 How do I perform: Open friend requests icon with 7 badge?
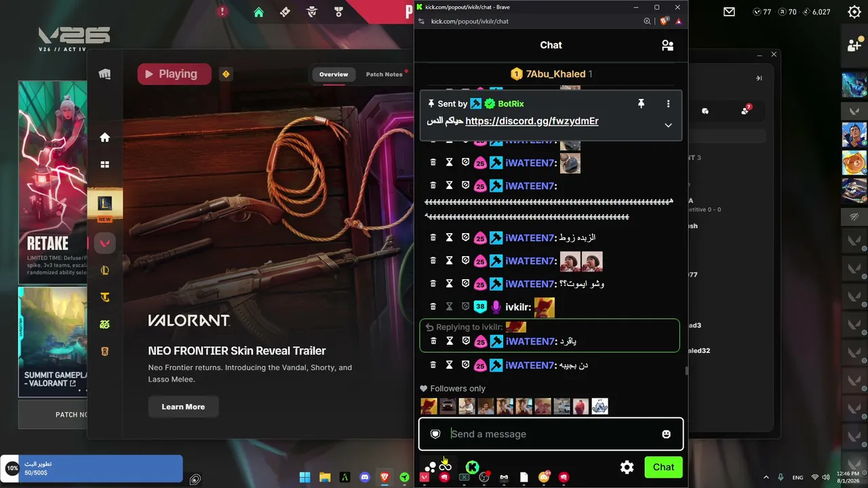click(x=746, y=110)
